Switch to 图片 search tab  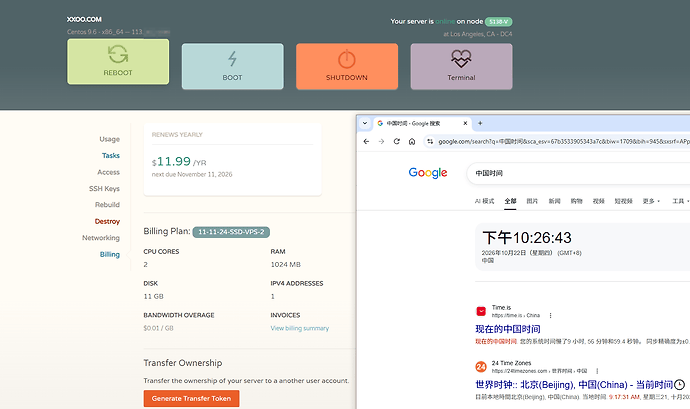(x=532, y=201)
